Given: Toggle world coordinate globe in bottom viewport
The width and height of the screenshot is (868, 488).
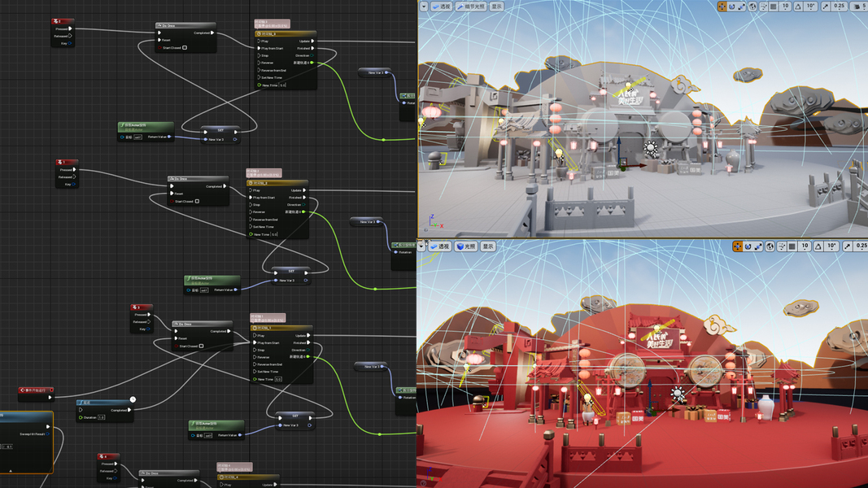Looking at the screenshot, I should tap(770, 246).
